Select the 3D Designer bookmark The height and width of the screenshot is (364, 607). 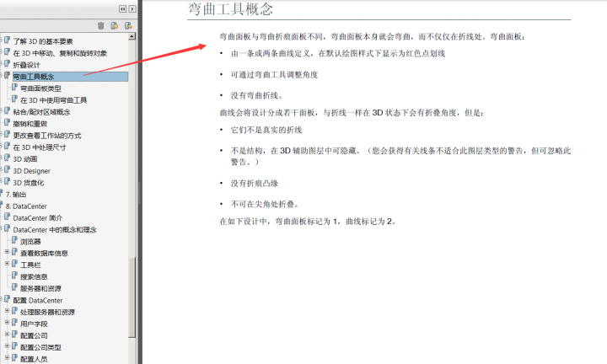click(x=32, y=171)
